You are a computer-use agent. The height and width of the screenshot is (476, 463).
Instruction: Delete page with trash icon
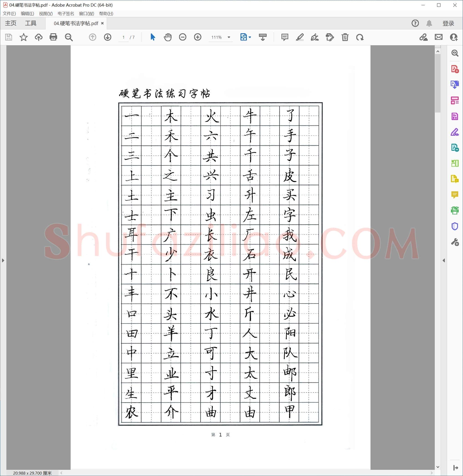click(x=345, y=37)
